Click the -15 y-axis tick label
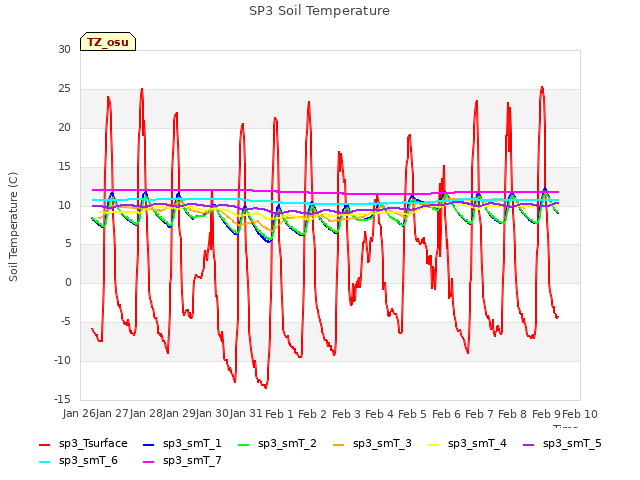This screenshot has height=480, width=640. (x=62, y=399)
